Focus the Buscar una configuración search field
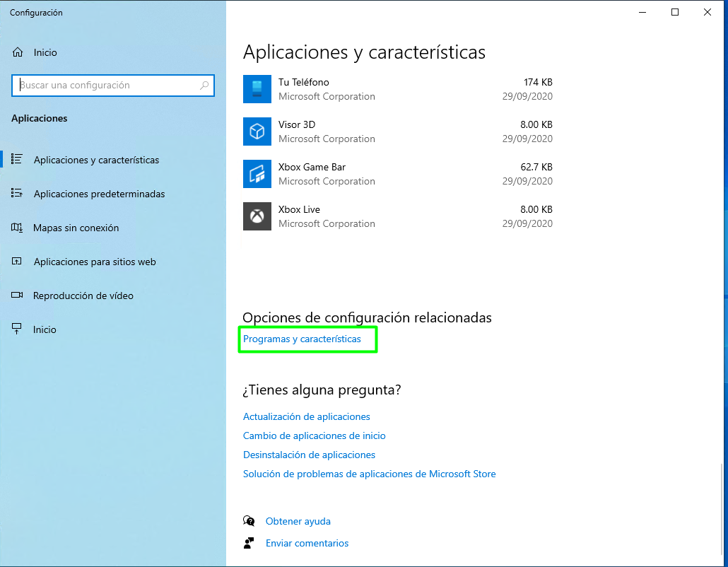The height and width of the screenshot is (567, 728). (106, 86)
